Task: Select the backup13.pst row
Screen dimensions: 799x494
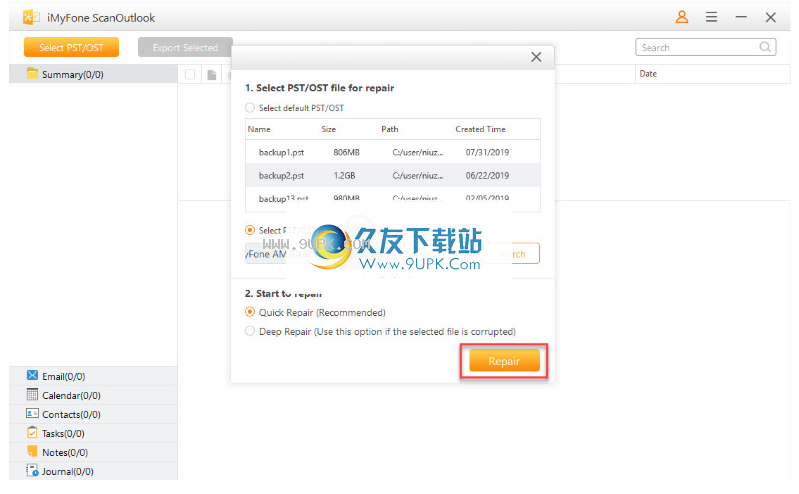Action: pyautogui.click(x=392, y=198)
